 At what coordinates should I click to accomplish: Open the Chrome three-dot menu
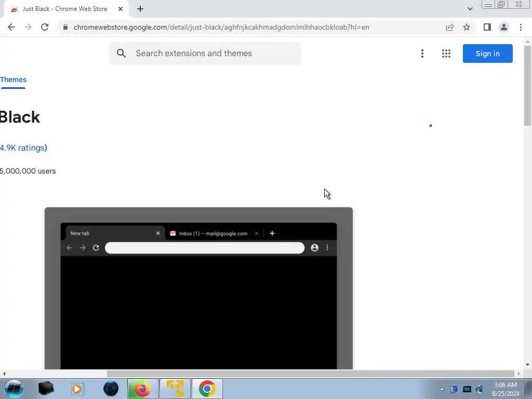coord(521,27)
